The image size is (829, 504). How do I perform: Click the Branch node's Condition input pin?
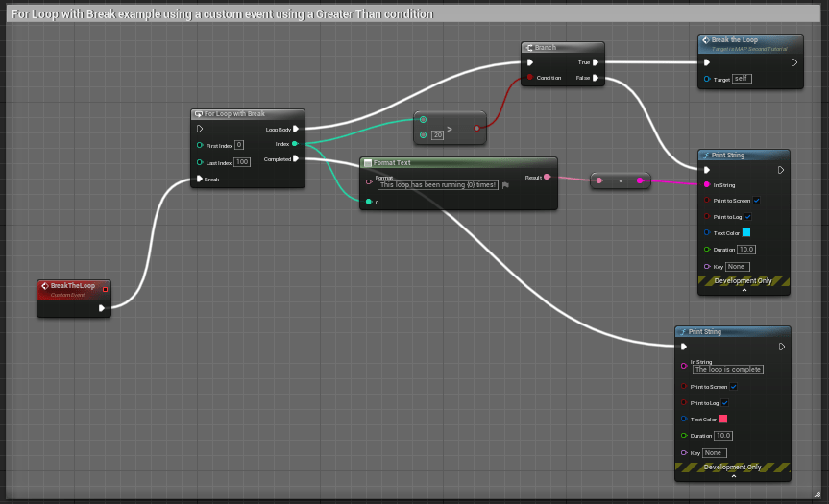529,78
